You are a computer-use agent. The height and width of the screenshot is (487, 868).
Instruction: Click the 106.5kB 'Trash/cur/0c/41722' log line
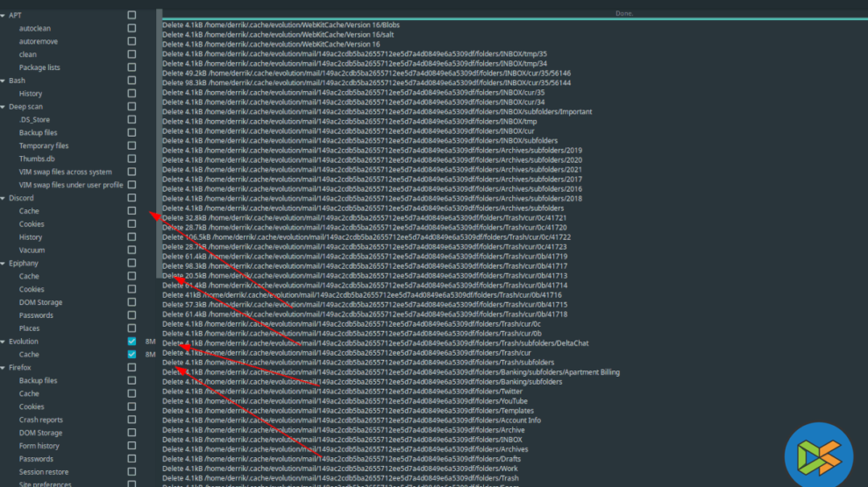pyautogui.click(x=366, y=237)
